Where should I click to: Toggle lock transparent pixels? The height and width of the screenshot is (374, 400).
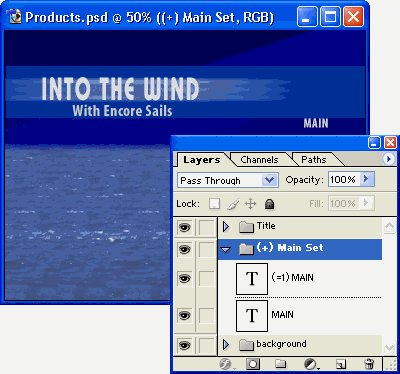pyautogui.click(x=215, y=204)
